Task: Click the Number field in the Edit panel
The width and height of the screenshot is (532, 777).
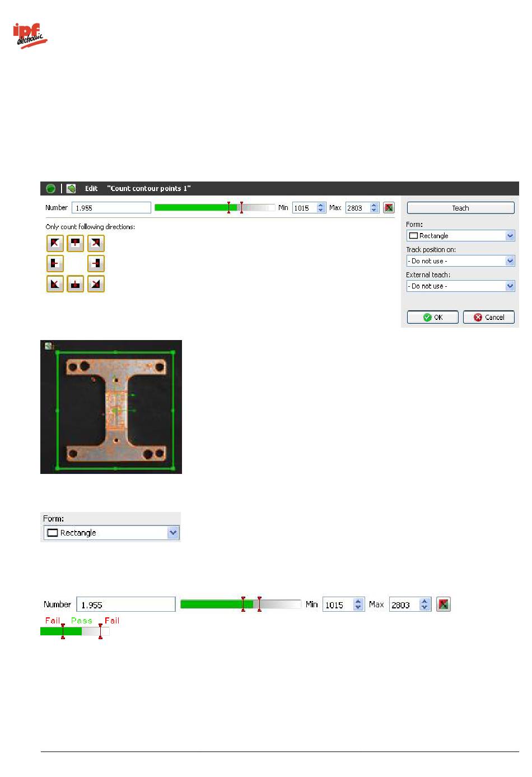Action: click(111, 208)
